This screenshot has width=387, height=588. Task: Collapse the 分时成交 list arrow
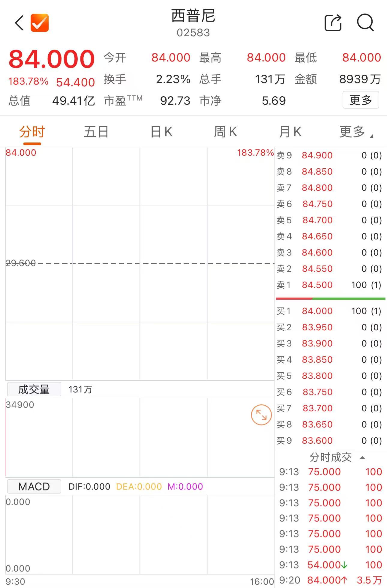362,457
